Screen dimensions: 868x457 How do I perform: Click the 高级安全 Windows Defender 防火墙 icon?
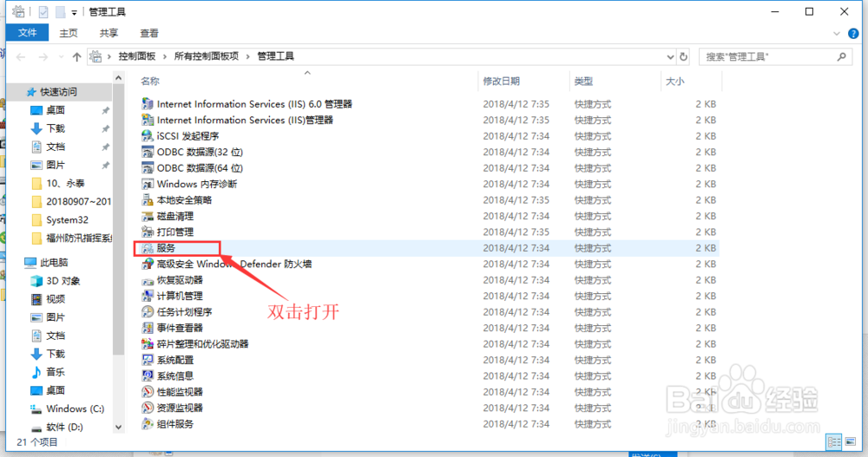coord(148,264)
